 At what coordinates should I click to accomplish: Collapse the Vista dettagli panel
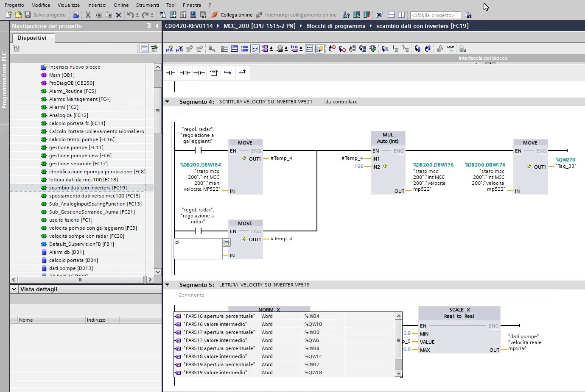tap(14, 289)
